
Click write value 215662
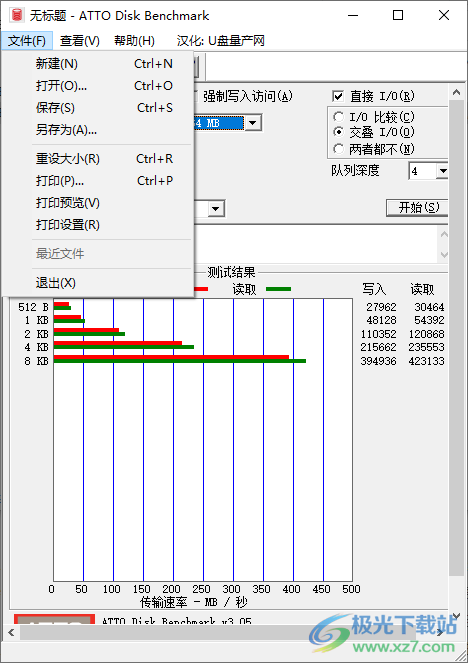point(379,348)
